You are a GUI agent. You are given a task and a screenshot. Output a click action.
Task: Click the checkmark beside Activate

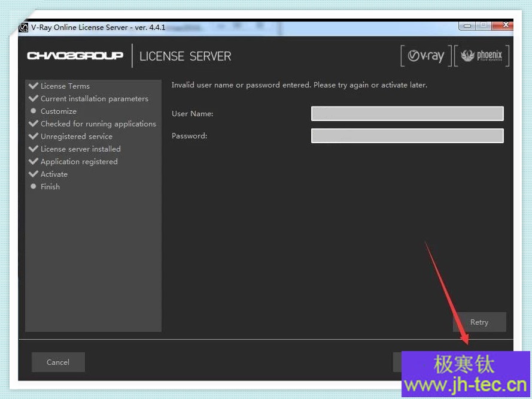[x=34, y=174]
